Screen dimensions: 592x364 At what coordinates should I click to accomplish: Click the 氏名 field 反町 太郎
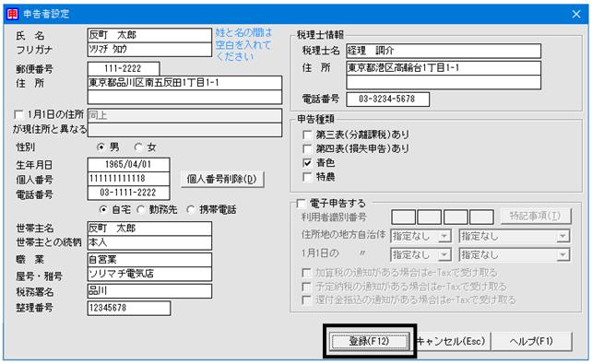click(149, 35)
